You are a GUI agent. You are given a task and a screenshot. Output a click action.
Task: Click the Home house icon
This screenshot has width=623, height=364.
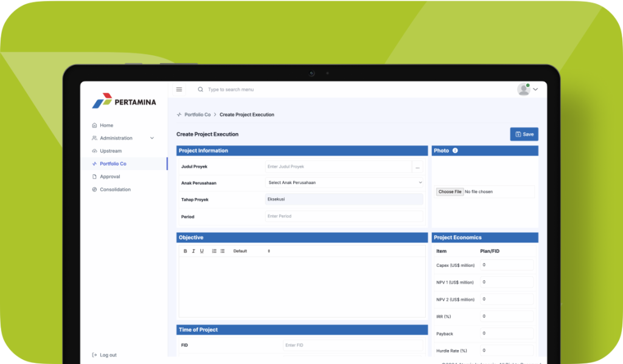(94, 125)
